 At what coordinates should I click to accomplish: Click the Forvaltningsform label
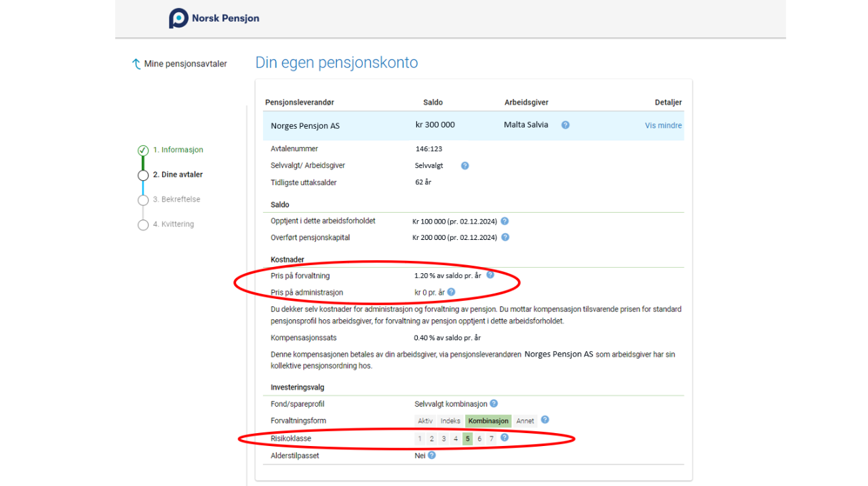[x=298, y=420]
